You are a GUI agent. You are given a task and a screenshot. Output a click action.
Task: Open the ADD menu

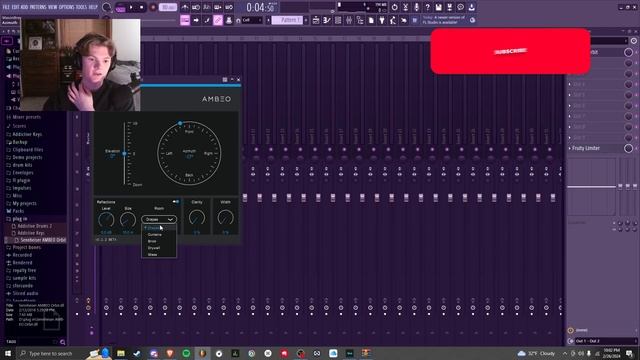[24, 7]
